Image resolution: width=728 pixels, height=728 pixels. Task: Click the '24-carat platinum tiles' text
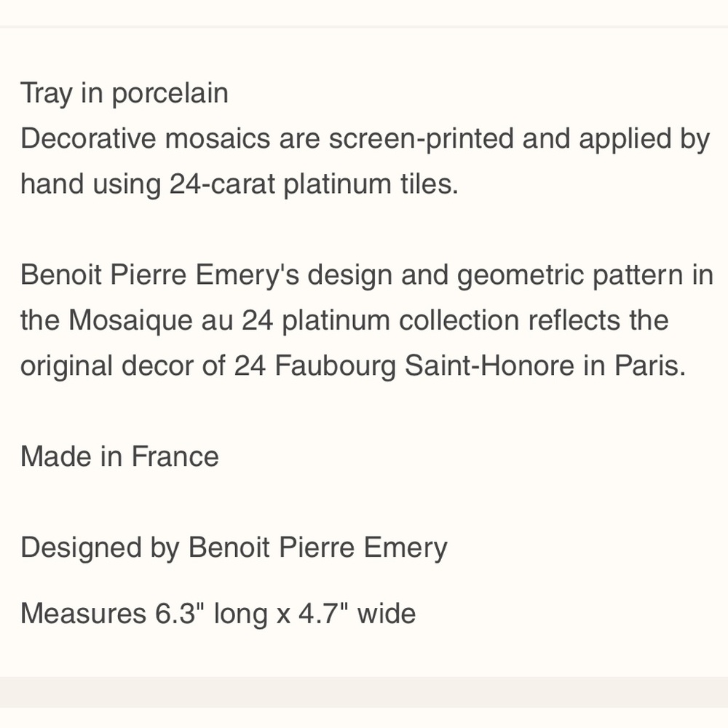pos(313,184)
